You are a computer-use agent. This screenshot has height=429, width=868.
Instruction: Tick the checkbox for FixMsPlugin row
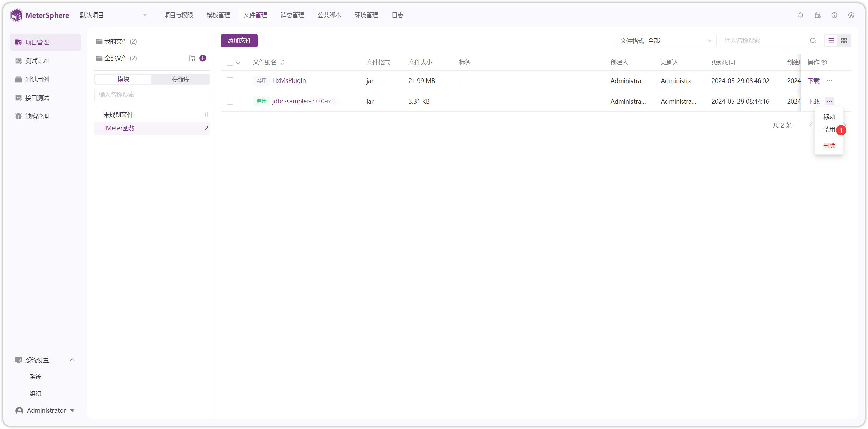[230, 81]
